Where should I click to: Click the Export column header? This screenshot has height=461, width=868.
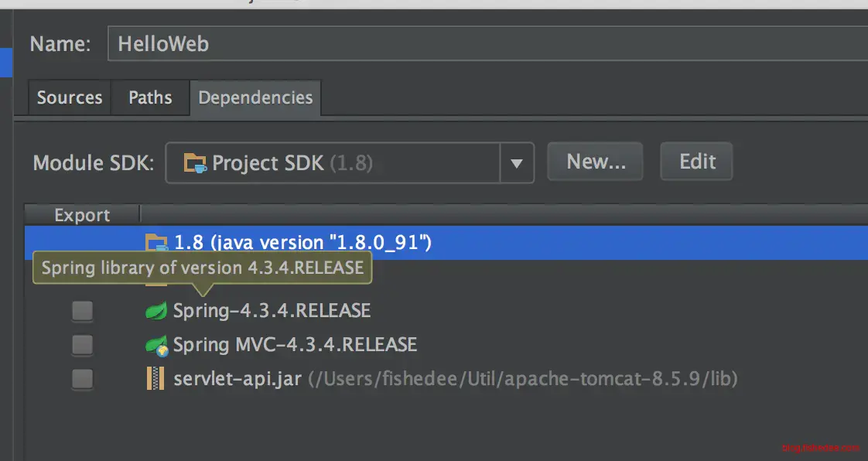tap(82, 215)
